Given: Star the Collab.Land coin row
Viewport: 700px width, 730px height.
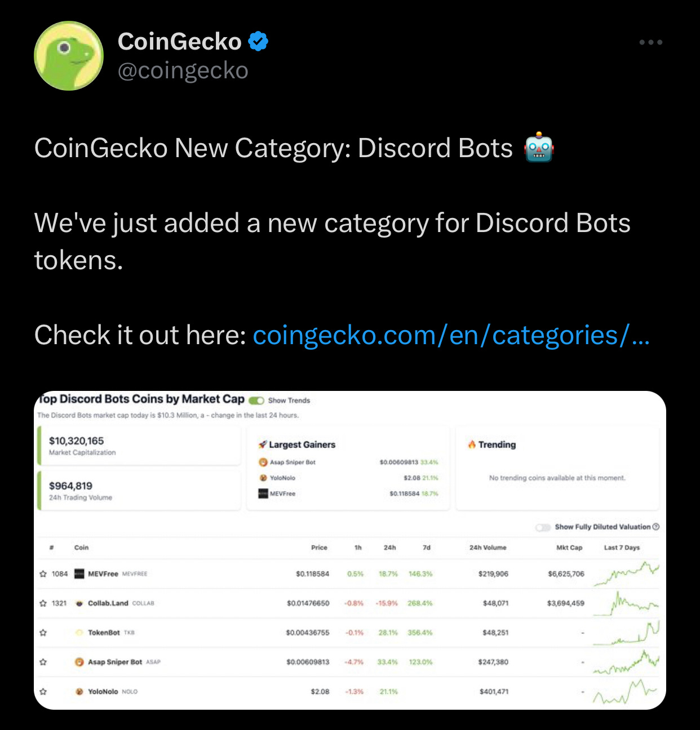Looking at the screenshot, I should [43, 603].
